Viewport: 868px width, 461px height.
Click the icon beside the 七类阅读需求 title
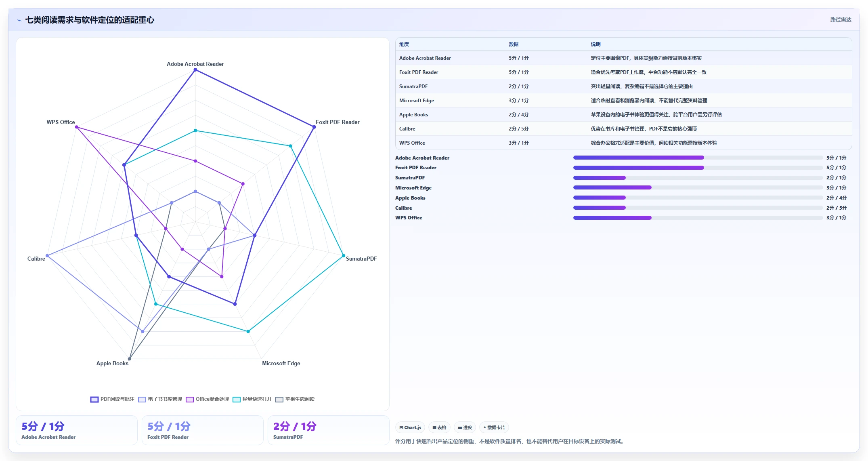pyautogui.click(x=19, y=20)
